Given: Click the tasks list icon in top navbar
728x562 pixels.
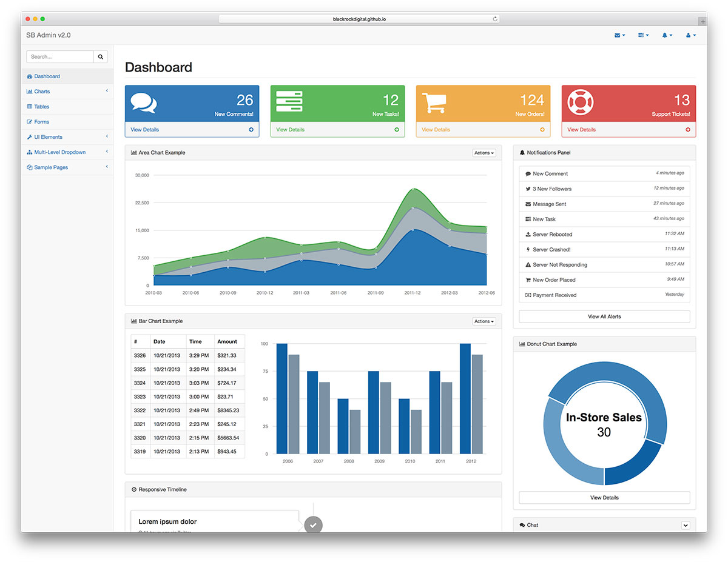Looking at the screenshot, I should pos(642,35).
